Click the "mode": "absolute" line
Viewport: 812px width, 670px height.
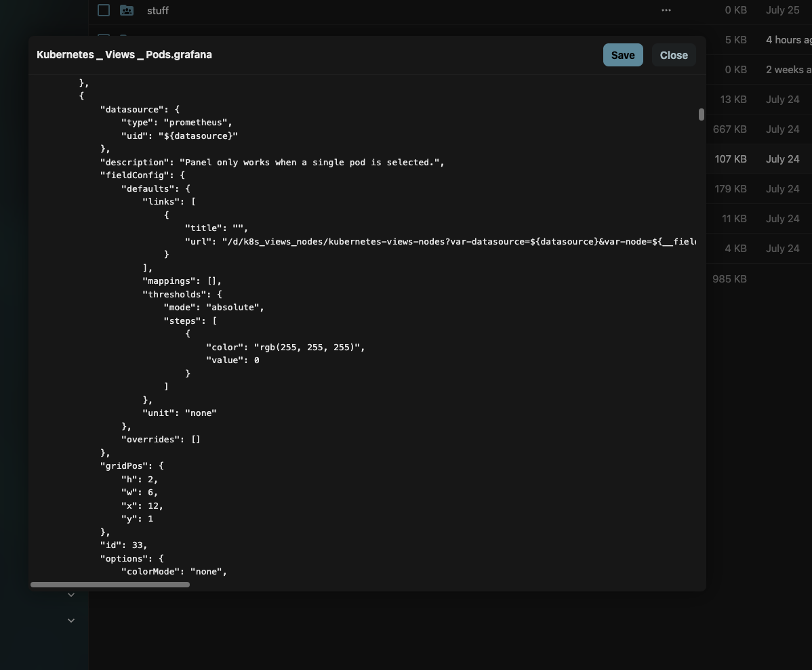coord(214,308)
